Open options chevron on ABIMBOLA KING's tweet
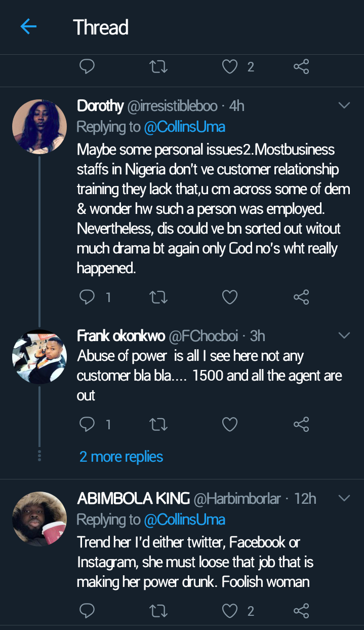Screen dimensions: 364x630 (344, 499)
